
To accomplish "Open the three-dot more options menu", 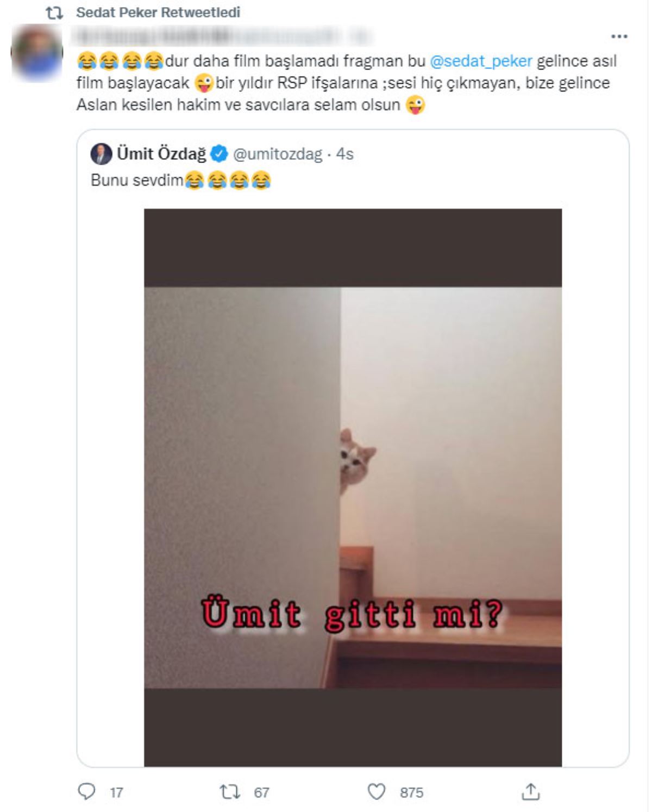I will (619, 37).
